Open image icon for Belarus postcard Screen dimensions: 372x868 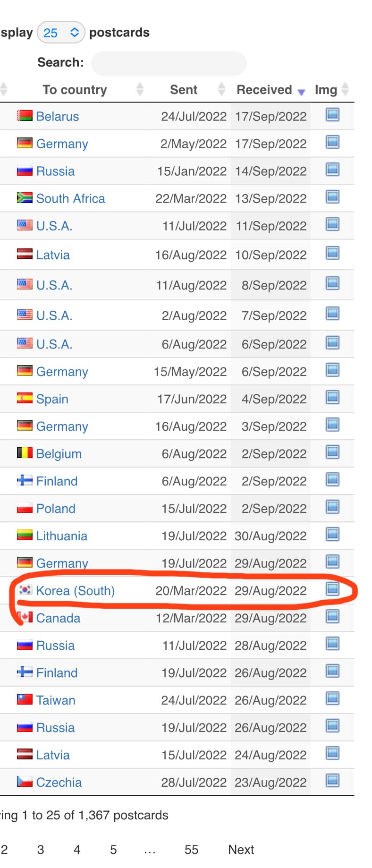coord(332,115)
